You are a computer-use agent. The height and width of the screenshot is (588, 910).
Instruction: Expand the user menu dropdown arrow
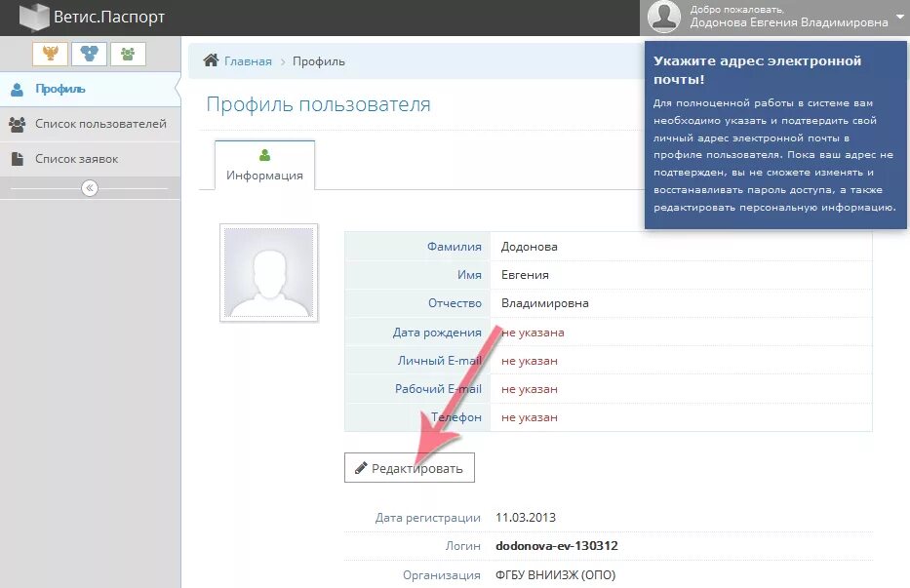click(900, 17)
